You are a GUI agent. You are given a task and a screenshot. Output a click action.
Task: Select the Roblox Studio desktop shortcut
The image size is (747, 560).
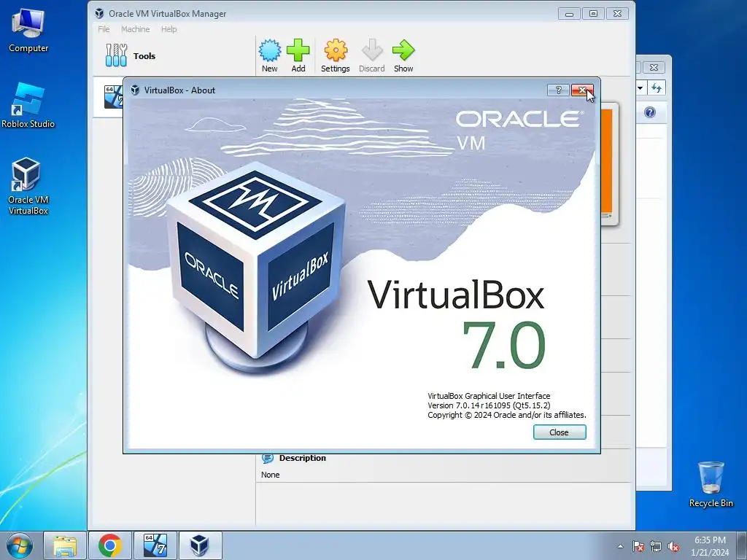pos(28,106)
